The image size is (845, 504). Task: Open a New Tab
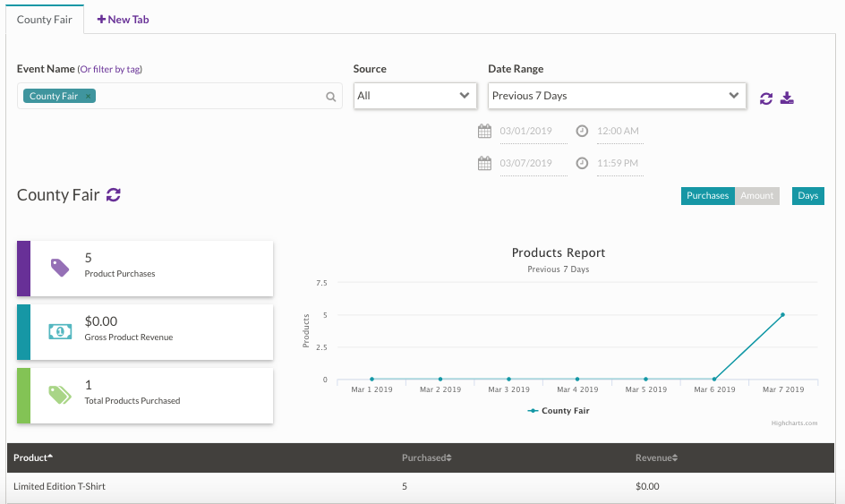pyautogui.click(x=123, y=19)
